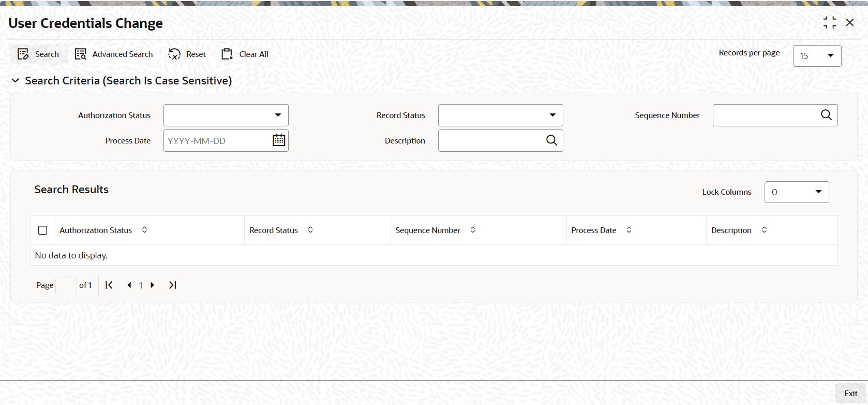Sort by Description column
868x405 pixels.
(764, 230)
